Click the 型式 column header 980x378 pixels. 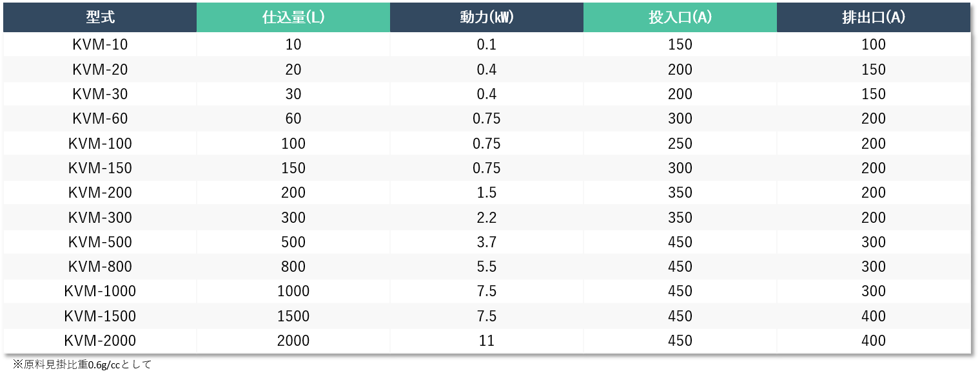(x=100, y=17)
